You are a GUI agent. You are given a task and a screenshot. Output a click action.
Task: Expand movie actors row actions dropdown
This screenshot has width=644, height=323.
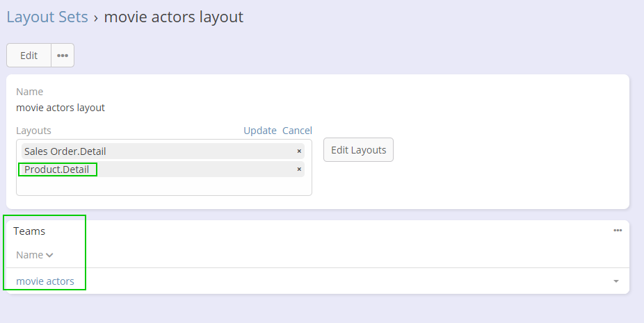pos(616,281)
